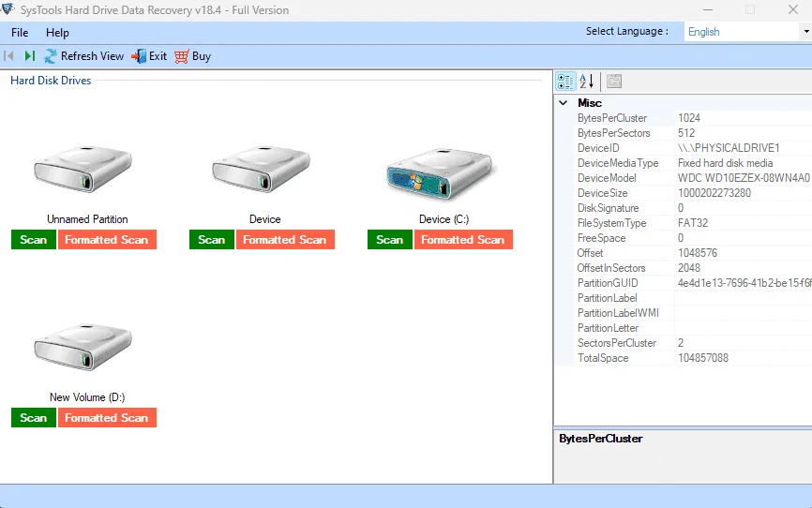The image size is (812, 508).
Task: Select the BytesPerSectors property row
Action: [692, 133]
